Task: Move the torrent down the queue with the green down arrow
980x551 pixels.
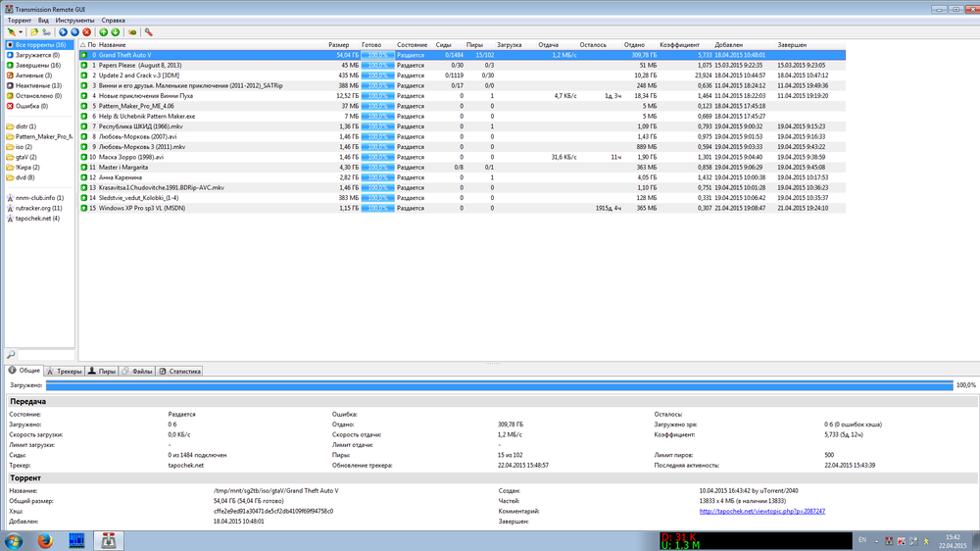Action: (x=116, y=32)
